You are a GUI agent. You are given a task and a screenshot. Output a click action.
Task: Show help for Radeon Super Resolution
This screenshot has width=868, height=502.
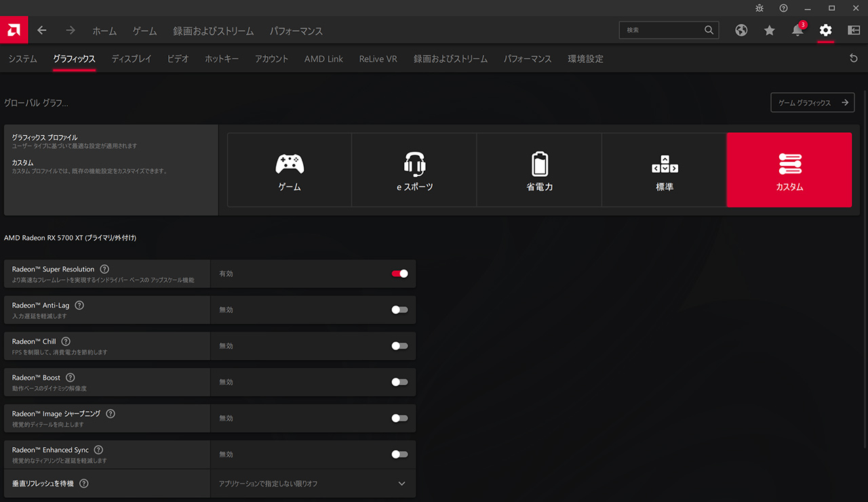104,270
